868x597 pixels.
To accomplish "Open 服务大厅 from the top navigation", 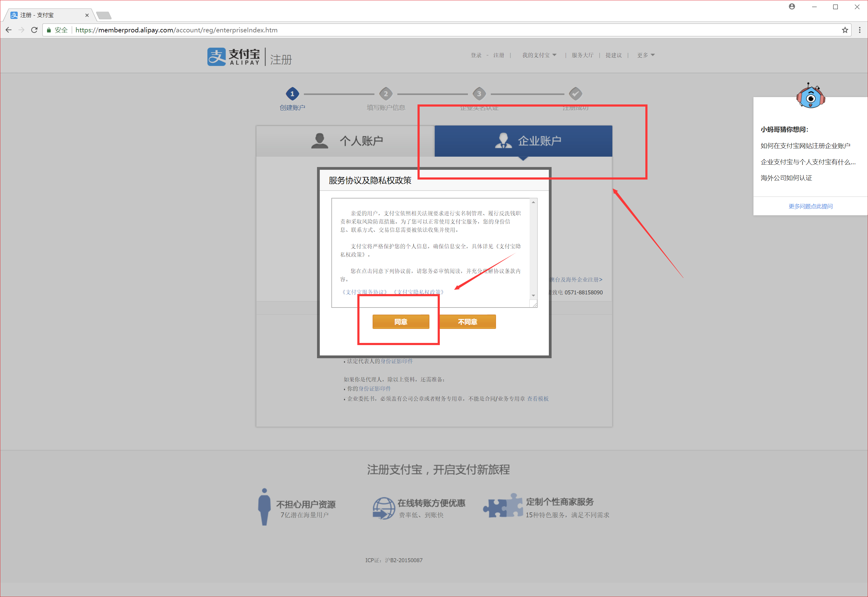I will point(582,55).
